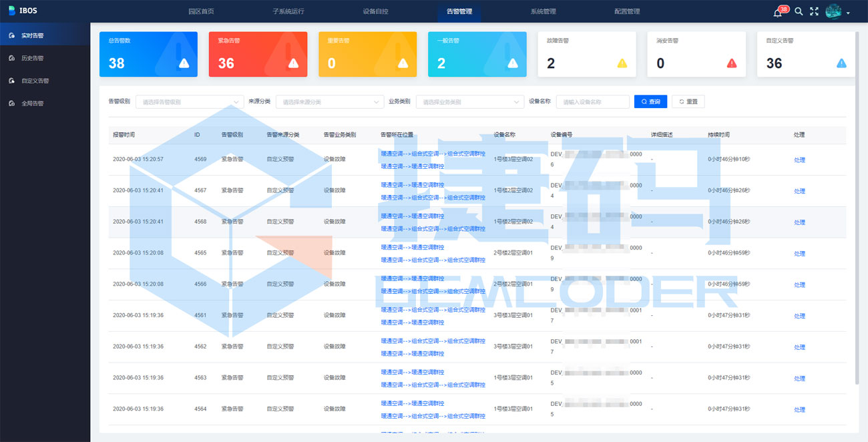Open the 来源分类 dropdown
The width and height of the screenshot is (868, 442).
coord(329,102)
